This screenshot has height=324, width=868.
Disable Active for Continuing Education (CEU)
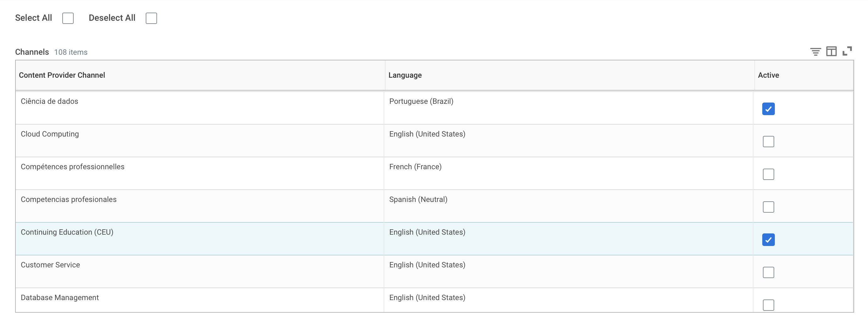768,240
